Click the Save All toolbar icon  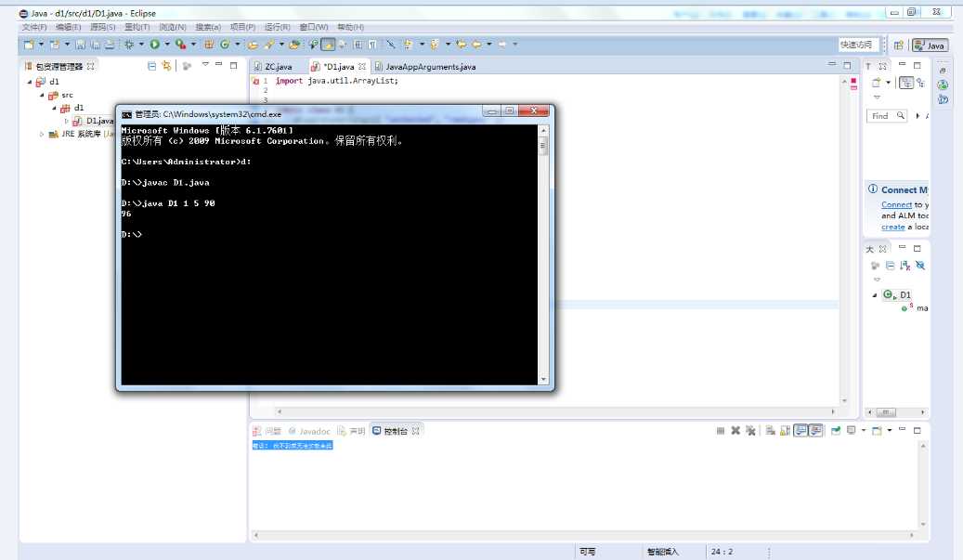pyautogui.click(x=96, y=45)
